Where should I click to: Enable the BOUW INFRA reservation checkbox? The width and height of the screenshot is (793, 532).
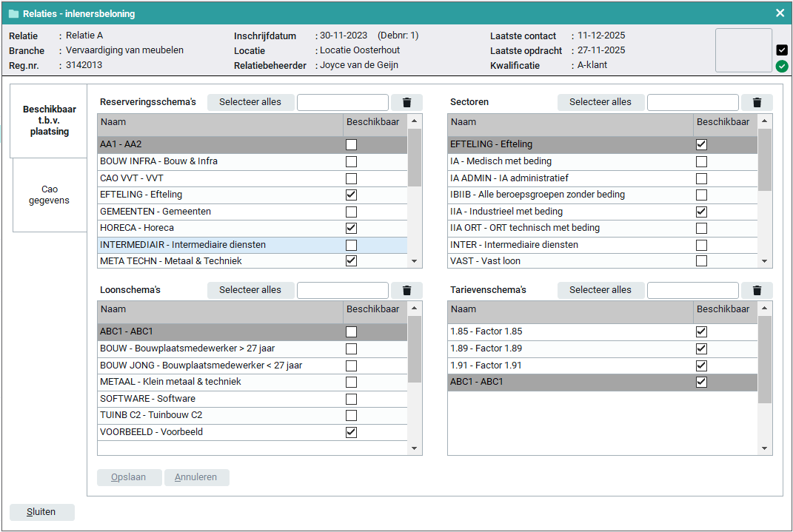coord(351,161)
